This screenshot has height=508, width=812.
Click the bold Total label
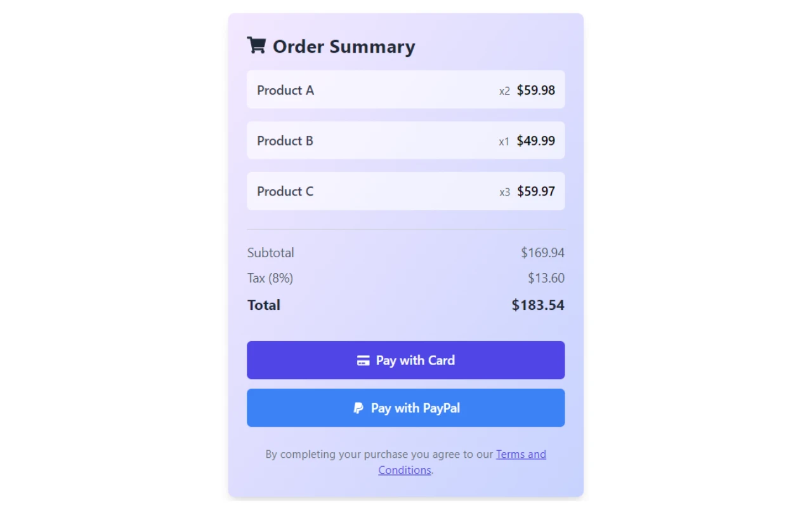pyautogui.click(x=264, y=305)
